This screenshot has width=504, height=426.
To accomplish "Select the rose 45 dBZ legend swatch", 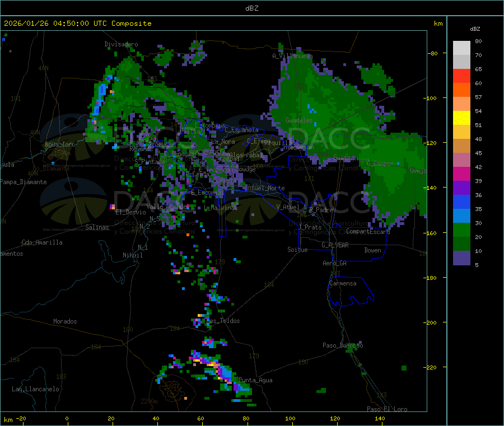I will (461, 160).
